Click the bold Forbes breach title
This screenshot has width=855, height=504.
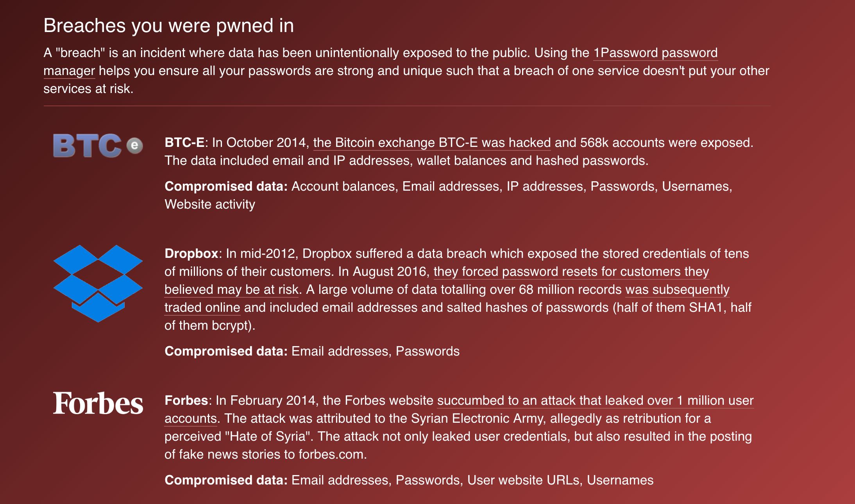[x=186, y=400]
